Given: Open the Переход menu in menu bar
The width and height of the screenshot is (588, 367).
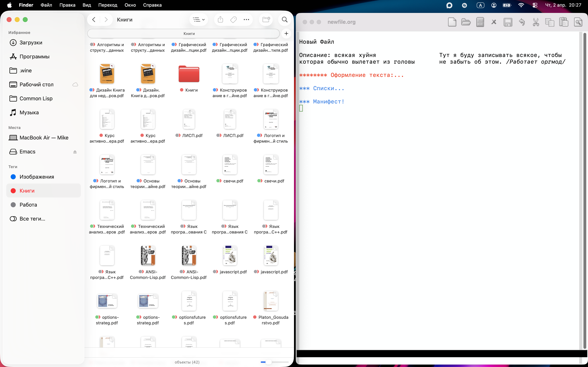Looking at the screenshot, I should click(108, 5).
